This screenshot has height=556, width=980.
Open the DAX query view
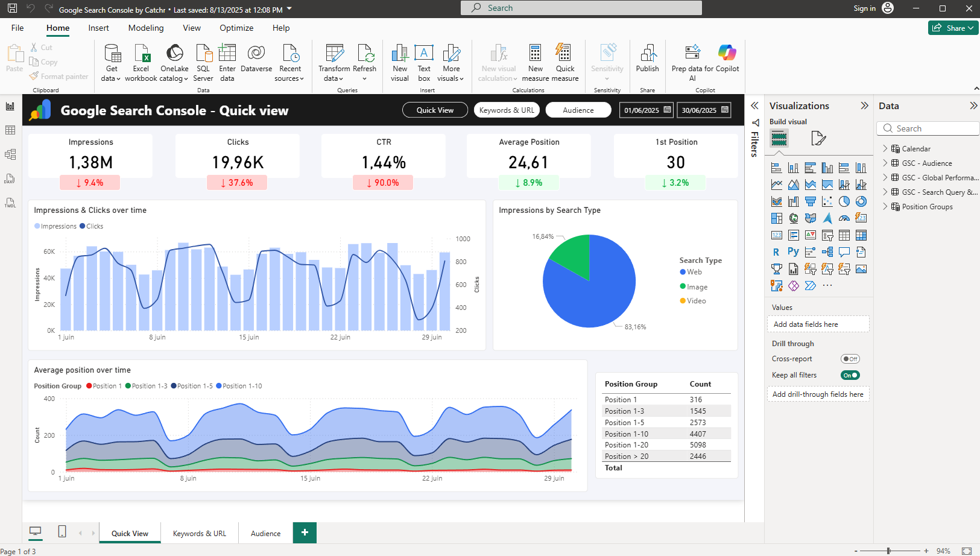10,178
